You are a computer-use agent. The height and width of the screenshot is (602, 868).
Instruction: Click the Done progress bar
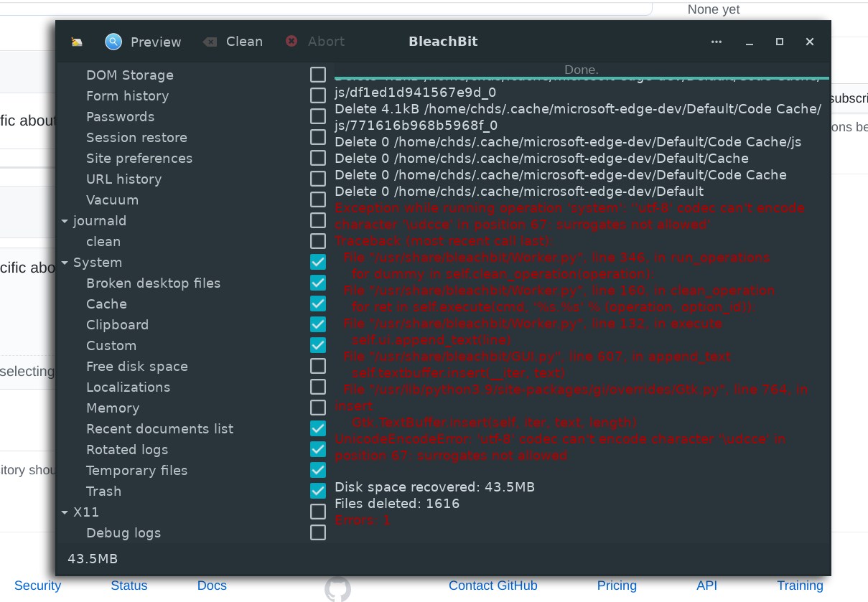[581, 70]
